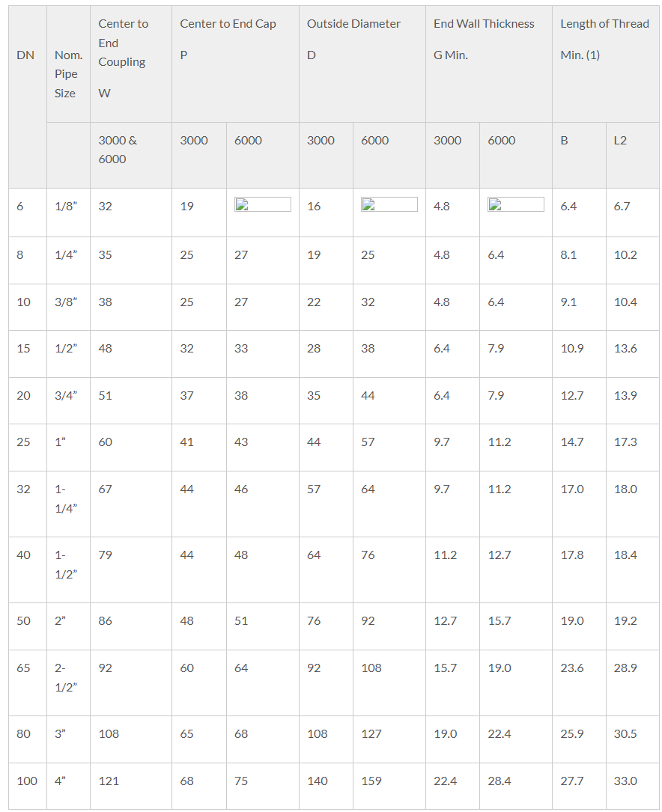
Task: Click the 1/8" pipe size cell
Action: (x=68, y=213)
